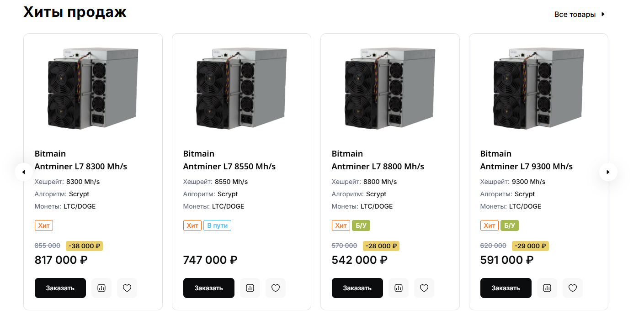
Task: Add Antminer L7 8800 Mh/s to comparison
Action: coord(399,288)
